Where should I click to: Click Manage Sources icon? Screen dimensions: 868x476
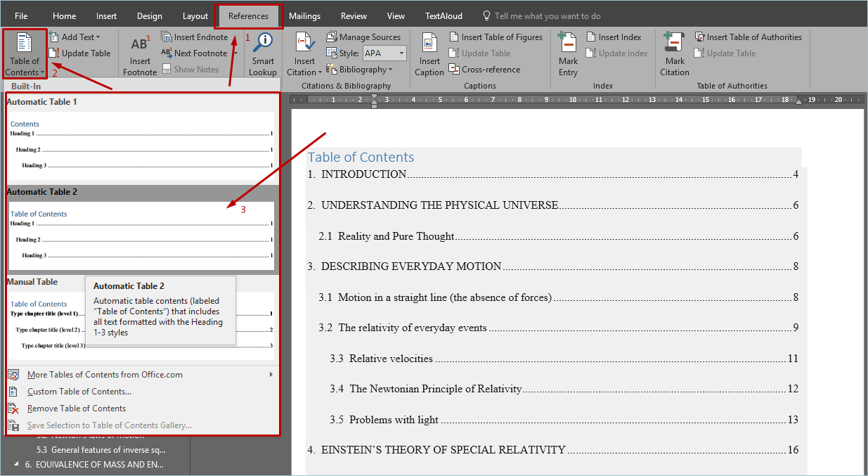click(x=332, y=37)
